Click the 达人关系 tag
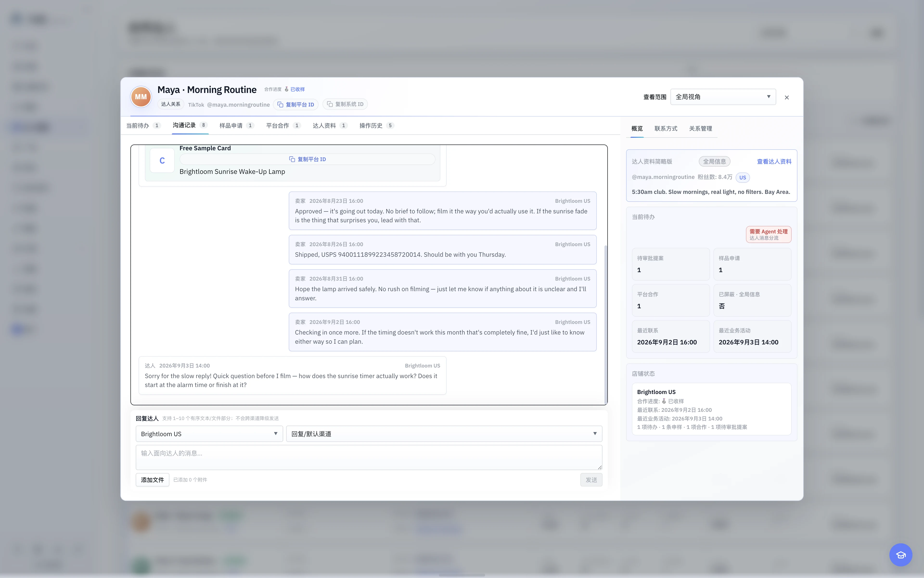924x578 pixels. coord(171,104)
